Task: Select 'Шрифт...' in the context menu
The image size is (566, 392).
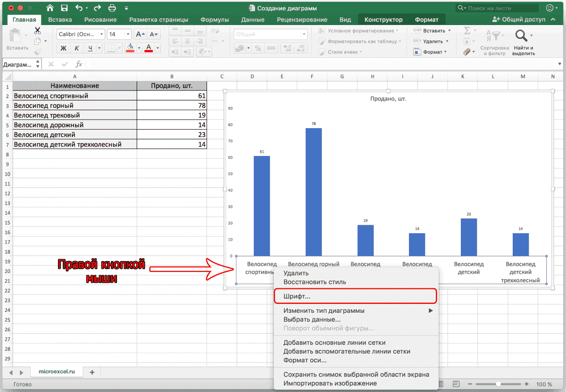Action: (x=297, y=296)
